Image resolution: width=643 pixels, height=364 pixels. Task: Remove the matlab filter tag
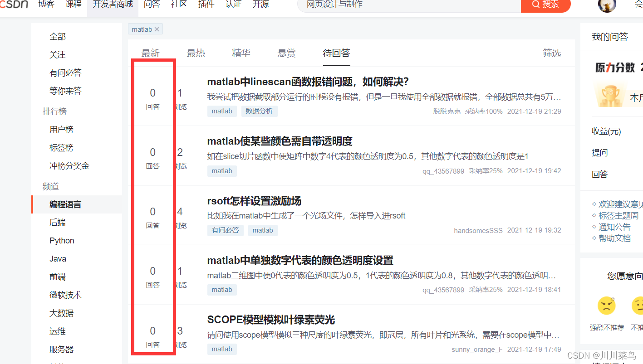pos(157,29)
